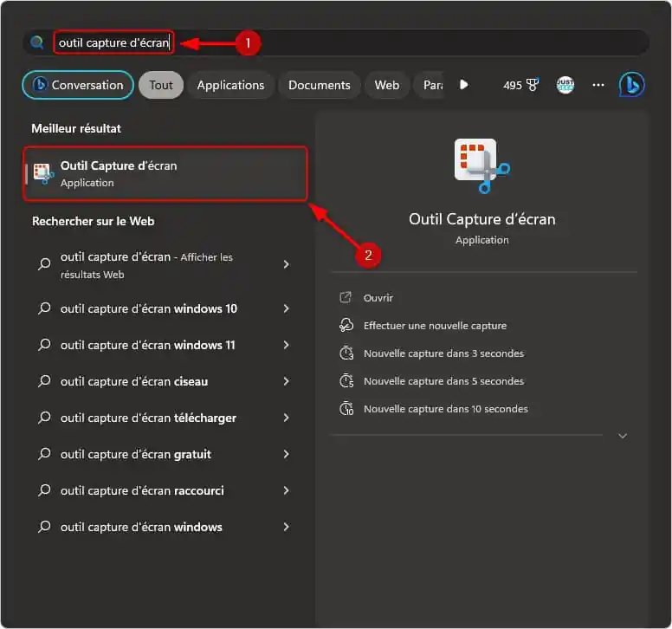Switch to the Applications filter tab
672x629 pixels.
click(230, 85)
